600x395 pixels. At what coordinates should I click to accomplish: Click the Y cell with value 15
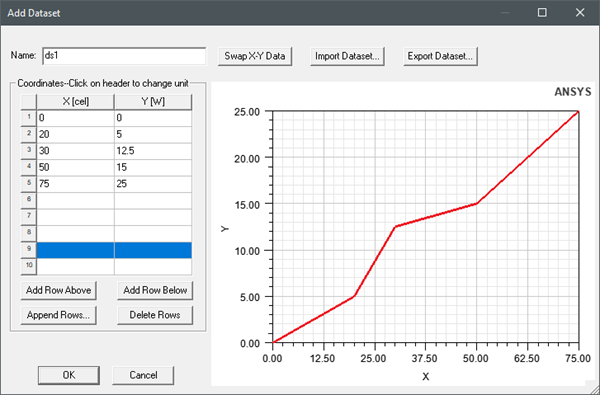coord(153,168)
